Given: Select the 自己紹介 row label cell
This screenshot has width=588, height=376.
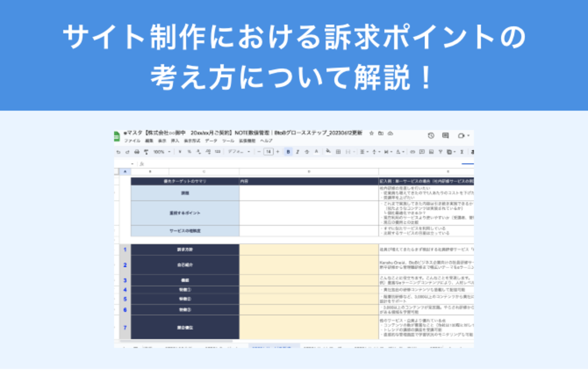Looking at the screenshot, I should click(x=185, y=265).
